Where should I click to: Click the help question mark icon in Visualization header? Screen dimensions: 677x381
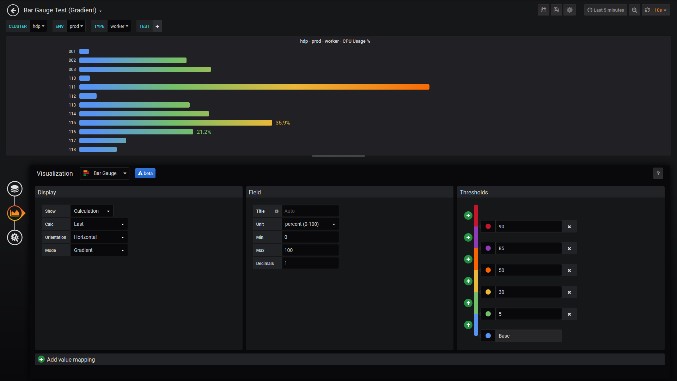click(x=658, y=173)
